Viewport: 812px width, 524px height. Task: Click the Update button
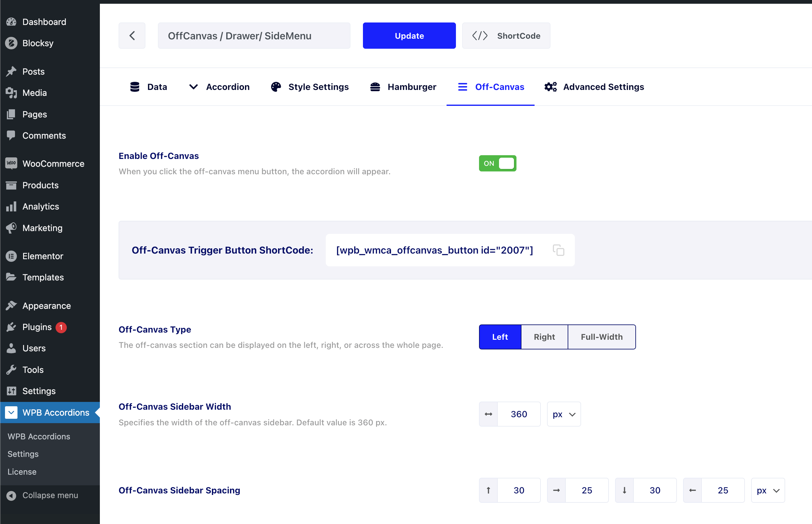[409, 35]
